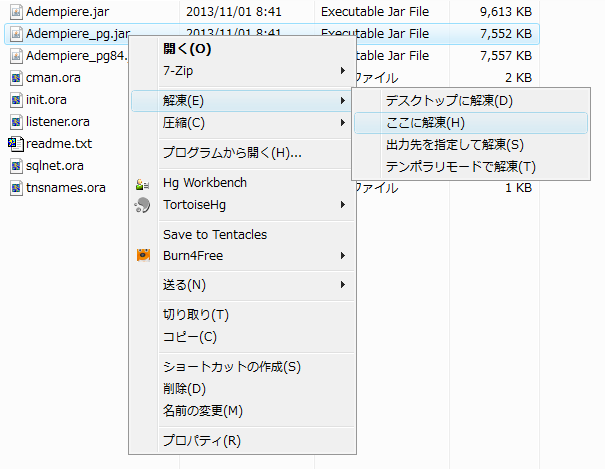This screenshot has height=469, width=605.
Task: Expand the 送る(N) submenu arrow
Action: (x=342, y=285)
